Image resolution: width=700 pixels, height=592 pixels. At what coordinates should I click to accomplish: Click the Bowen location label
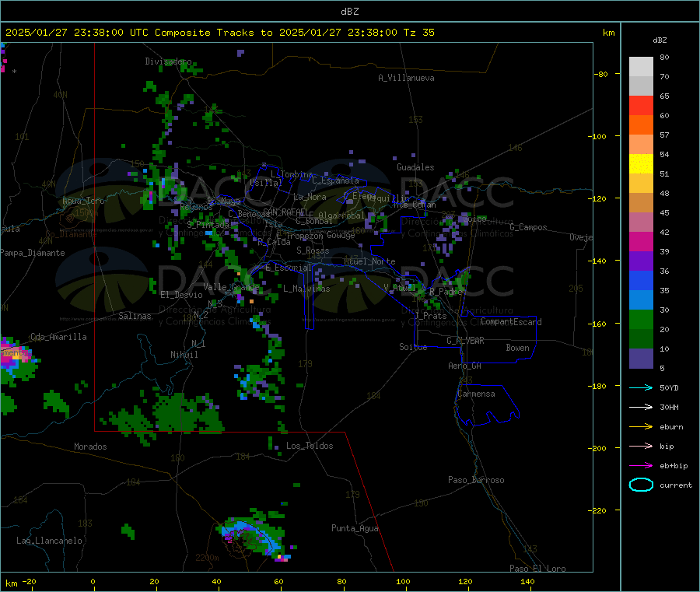[x=517, y=348]
